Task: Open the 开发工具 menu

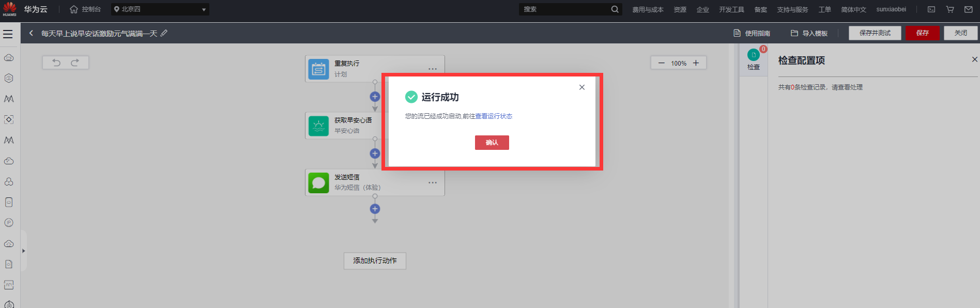Action: click(x=731, y=9)
